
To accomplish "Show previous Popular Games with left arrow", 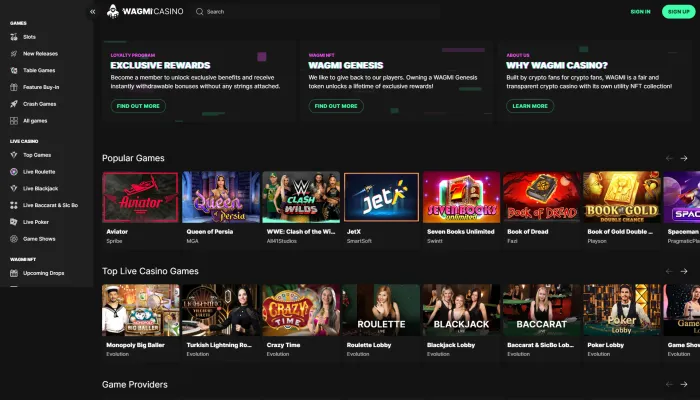I will [x=669, y=158].
